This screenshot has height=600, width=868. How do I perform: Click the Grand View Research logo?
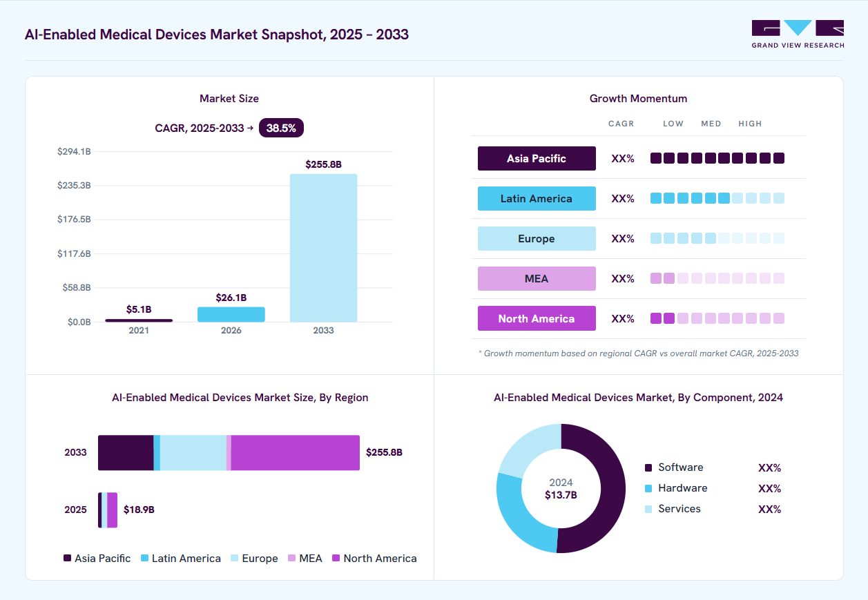(798, 35)
